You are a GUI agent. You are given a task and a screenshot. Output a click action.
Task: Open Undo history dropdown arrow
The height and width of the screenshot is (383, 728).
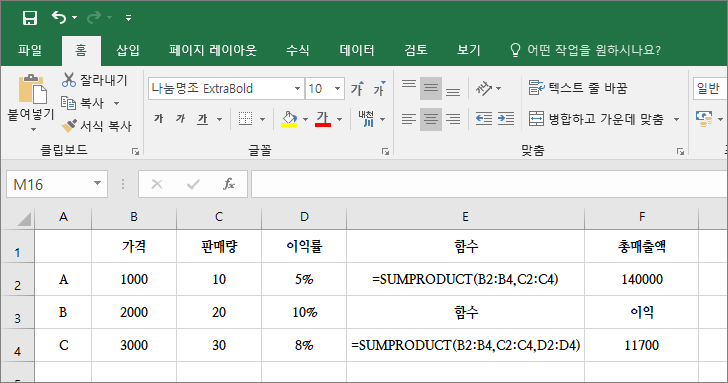pos(74,18)
